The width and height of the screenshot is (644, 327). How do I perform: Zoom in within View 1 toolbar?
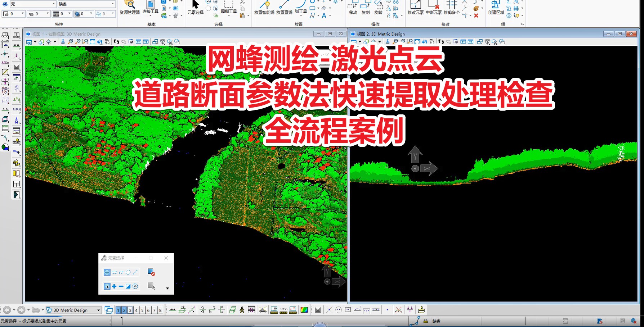[71, 42]
